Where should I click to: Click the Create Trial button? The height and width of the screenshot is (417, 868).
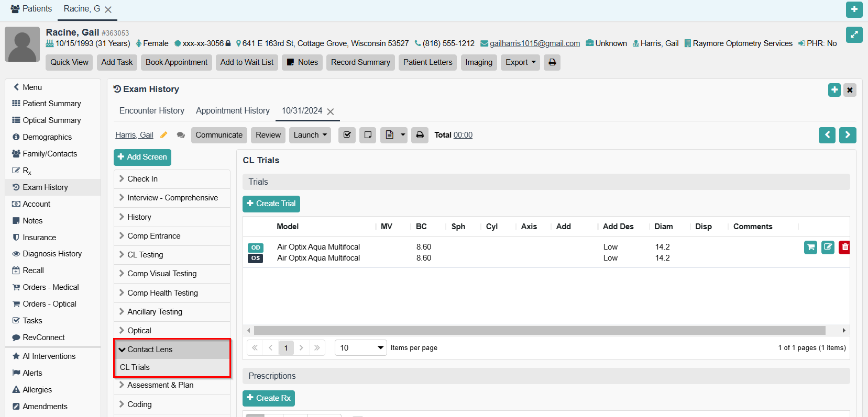click(x=271, y=204)
